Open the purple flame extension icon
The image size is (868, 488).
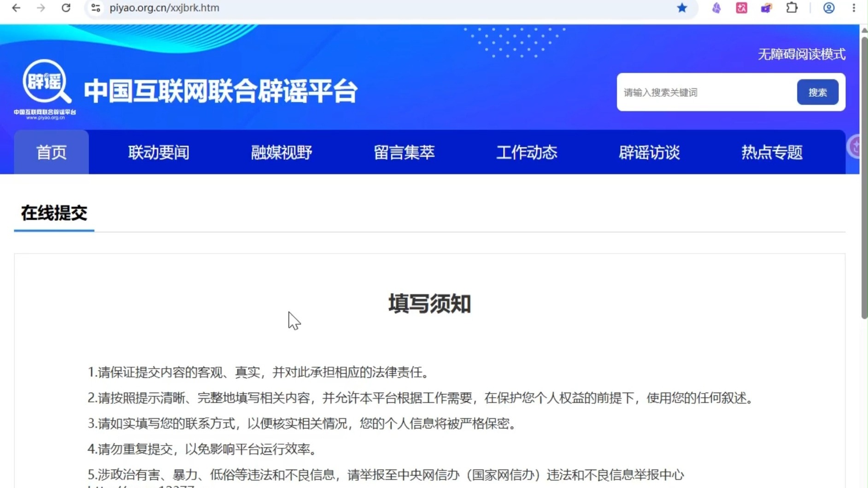pos(716,8)
